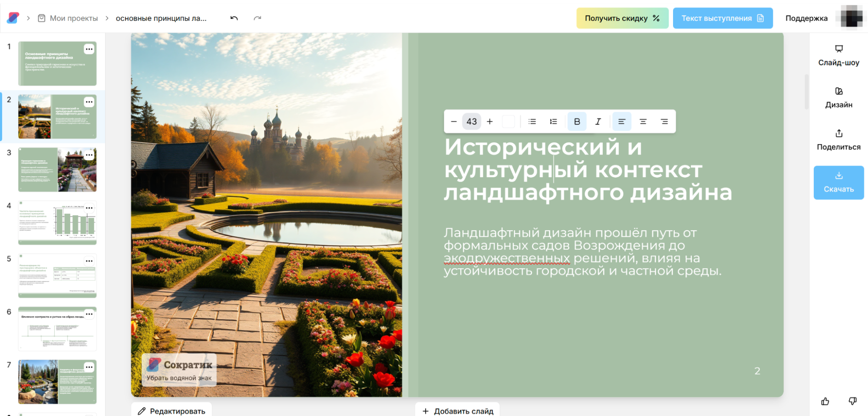Click the undo arrow icon

(234, 18)
